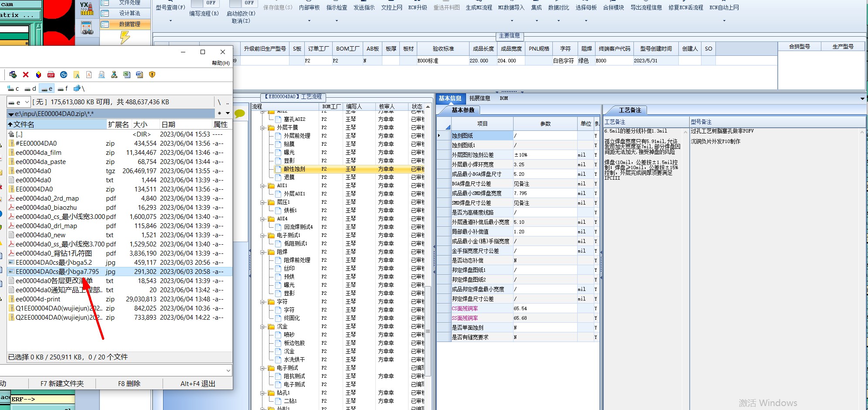
Task: Switch to drive d button
Action: pyautogui.click(x=30, y=89)
